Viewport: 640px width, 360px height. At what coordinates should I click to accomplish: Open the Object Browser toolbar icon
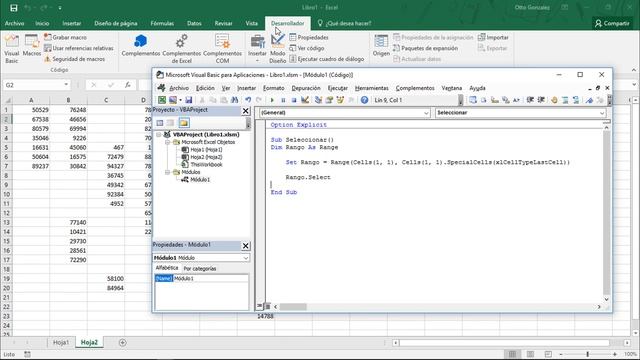point(340,100)
